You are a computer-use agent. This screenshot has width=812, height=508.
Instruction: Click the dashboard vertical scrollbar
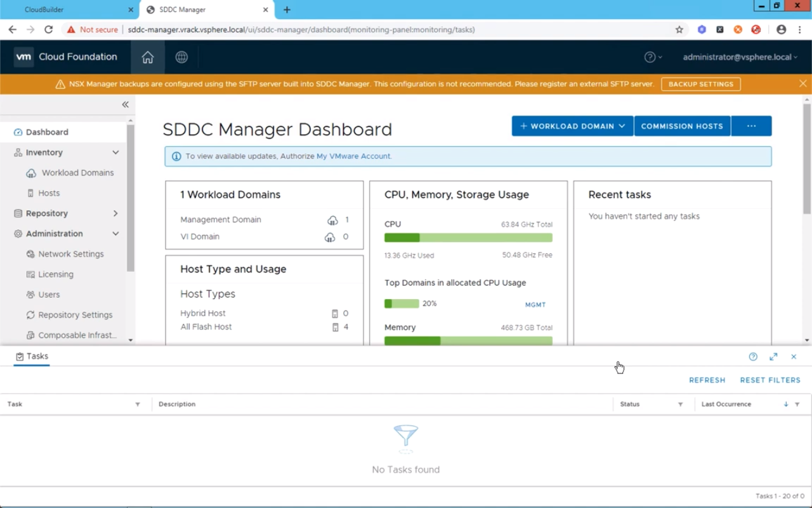pyautogui.click(x=807, y=159)
